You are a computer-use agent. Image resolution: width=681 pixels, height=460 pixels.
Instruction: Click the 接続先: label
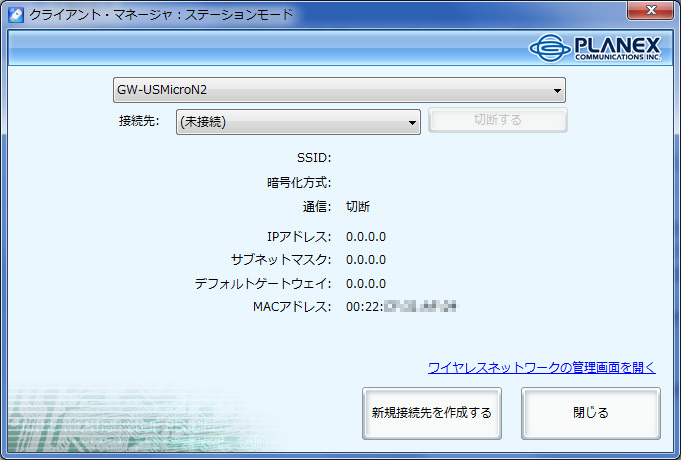tap(139, 121)
